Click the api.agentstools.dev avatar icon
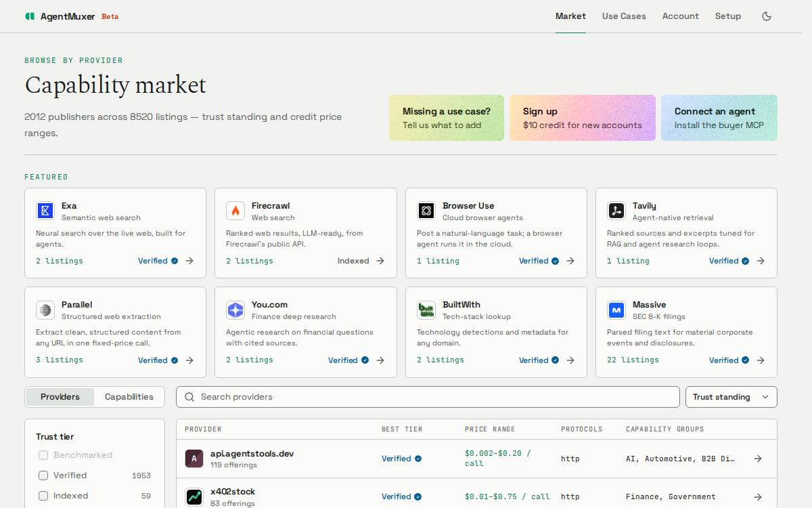Image resolution: width=812 pixels, height=508 pixels. (x=194, y=459)
